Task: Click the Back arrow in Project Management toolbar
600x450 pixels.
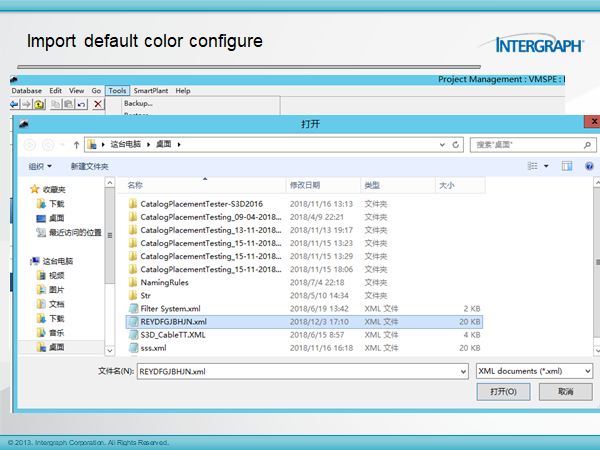Action: (15, 104)
